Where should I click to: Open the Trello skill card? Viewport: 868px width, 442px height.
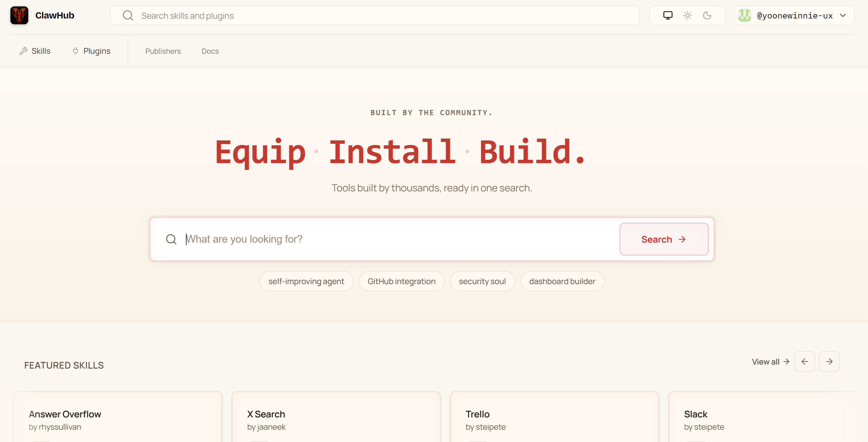click(x=554, y=417)
